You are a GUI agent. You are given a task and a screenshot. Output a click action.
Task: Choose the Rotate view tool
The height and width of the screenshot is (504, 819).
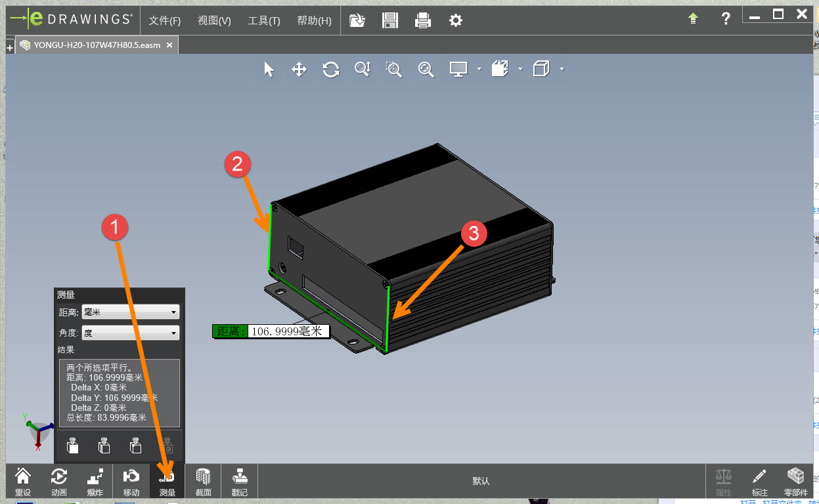331,70
